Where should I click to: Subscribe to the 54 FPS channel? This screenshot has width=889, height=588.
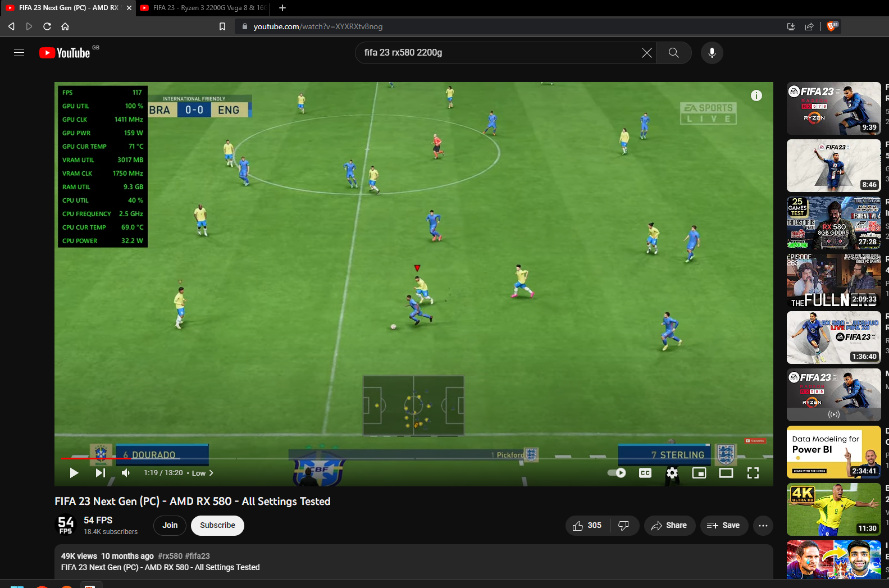click(x=217, y=525)
